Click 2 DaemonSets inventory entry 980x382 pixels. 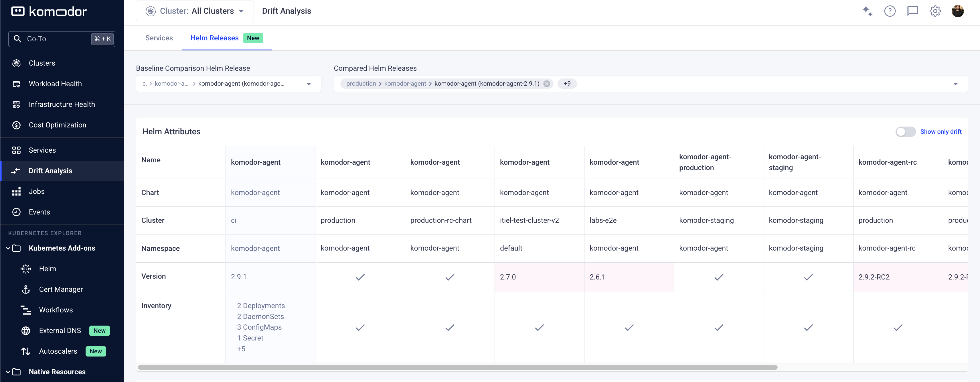click(260, 316)
